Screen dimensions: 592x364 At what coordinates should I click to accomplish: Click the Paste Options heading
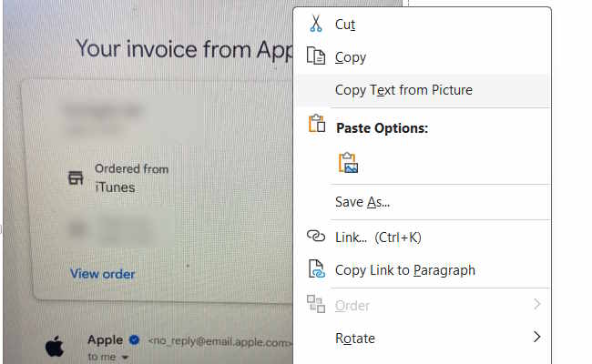[x=383, y=128]
